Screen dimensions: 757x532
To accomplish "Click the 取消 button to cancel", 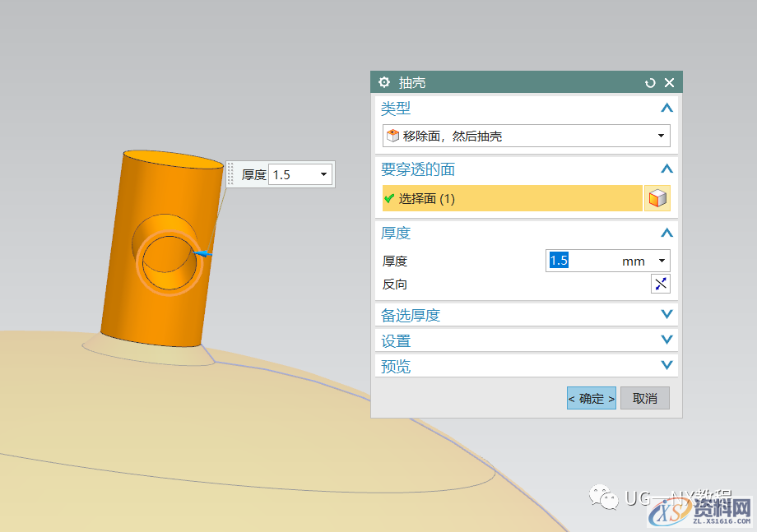I will pos(644,397).
